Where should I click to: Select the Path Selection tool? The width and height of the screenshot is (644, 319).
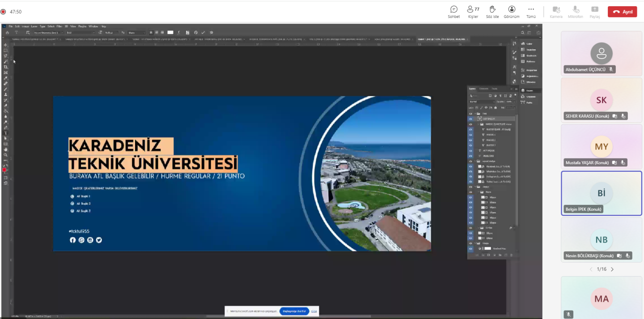coord(5,138)
